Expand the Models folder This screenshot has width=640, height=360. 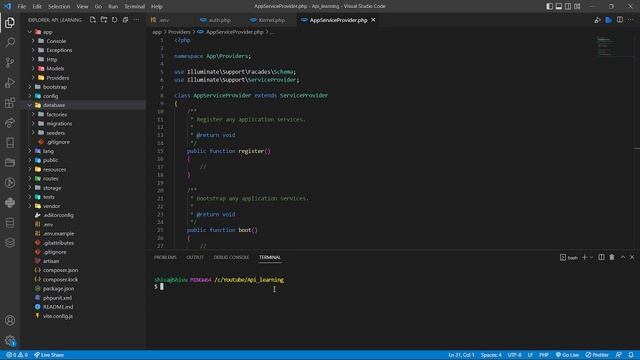(33, 69)
